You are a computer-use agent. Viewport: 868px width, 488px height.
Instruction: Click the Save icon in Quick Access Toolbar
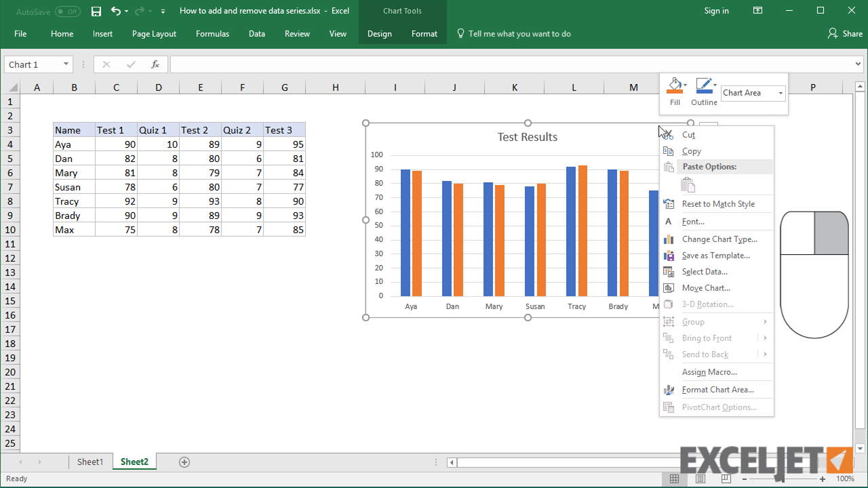coord(96,11)
